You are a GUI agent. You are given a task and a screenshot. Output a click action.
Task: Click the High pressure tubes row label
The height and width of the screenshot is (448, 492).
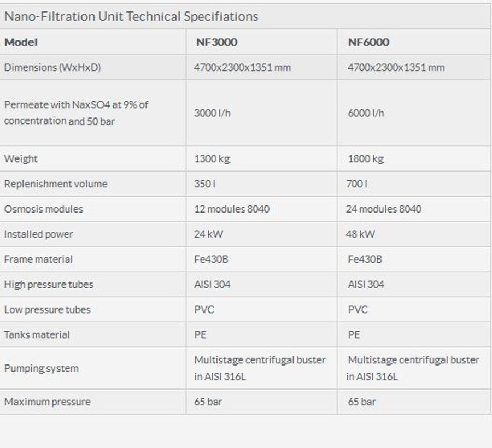point(49,285)
